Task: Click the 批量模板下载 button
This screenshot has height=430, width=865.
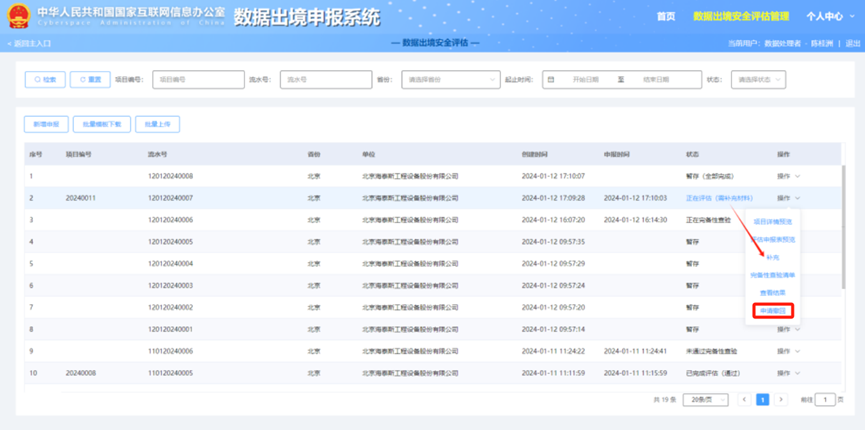Action: click(x=102, y=124)
